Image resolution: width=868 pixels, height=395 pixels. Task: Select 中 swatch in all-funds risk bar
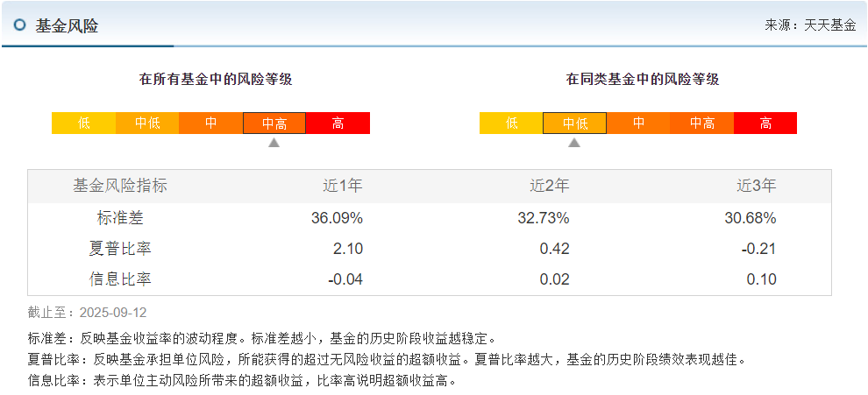pos(211,123)
